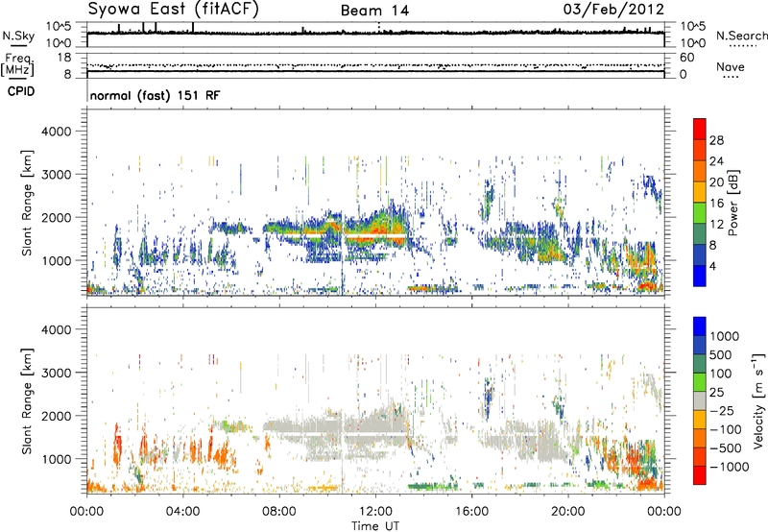Click the 'Nave' legend label
This screenshot has height=532, width=768.
(x=731, y=66)
